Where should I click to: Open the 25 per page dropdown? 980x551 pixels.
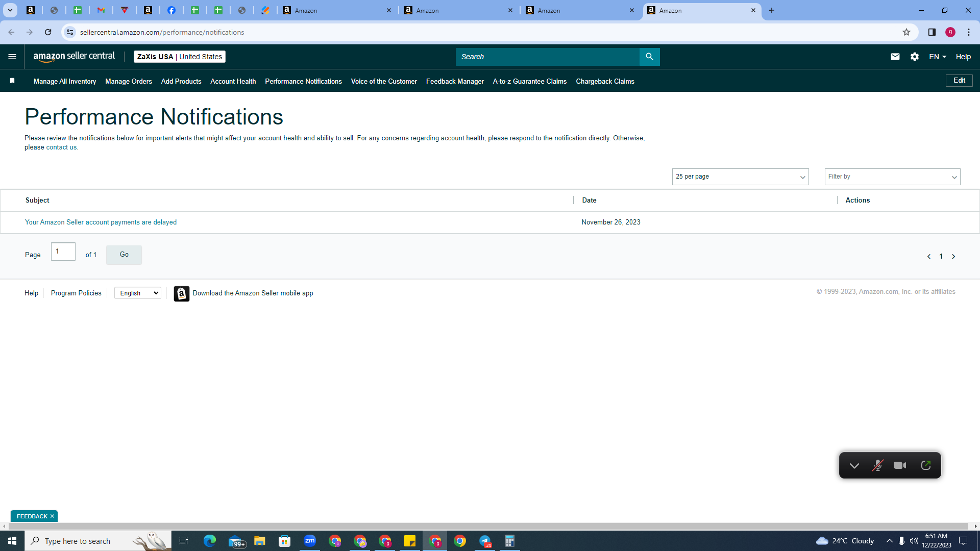740,177
